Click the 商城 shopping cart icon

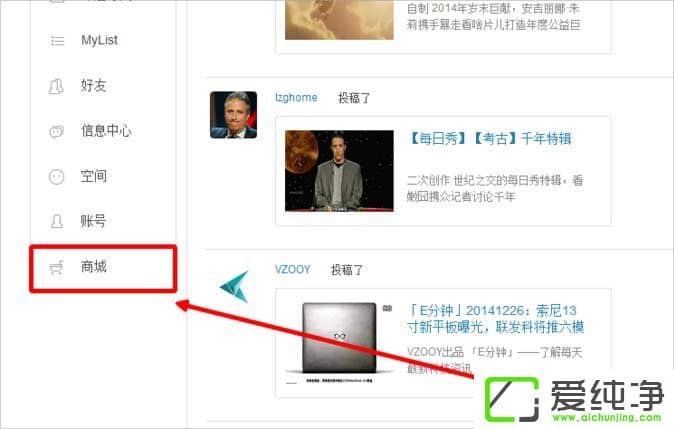(x=56, y=267)
